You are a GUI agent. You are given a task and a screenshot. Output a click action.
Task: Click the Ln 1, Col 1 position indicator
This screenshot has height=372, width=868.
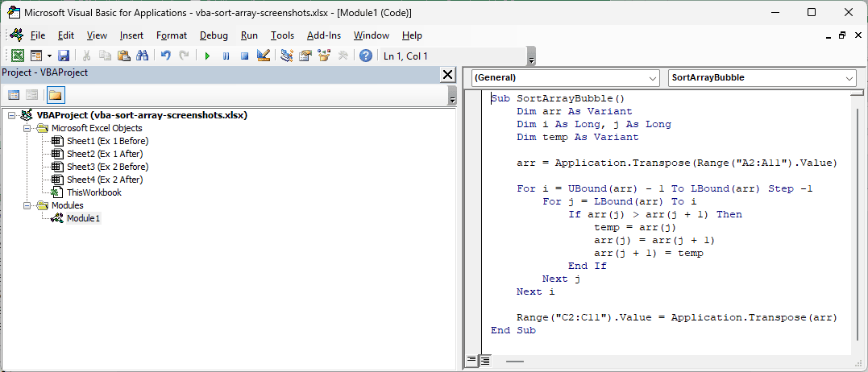pyautogui.click(x=405, y=56)
